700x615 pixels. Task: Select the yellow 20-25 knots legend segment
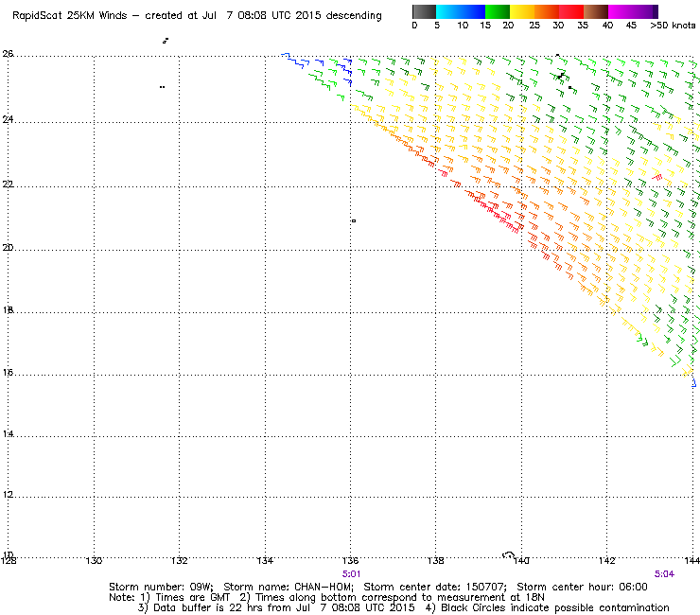click(522, 11)
